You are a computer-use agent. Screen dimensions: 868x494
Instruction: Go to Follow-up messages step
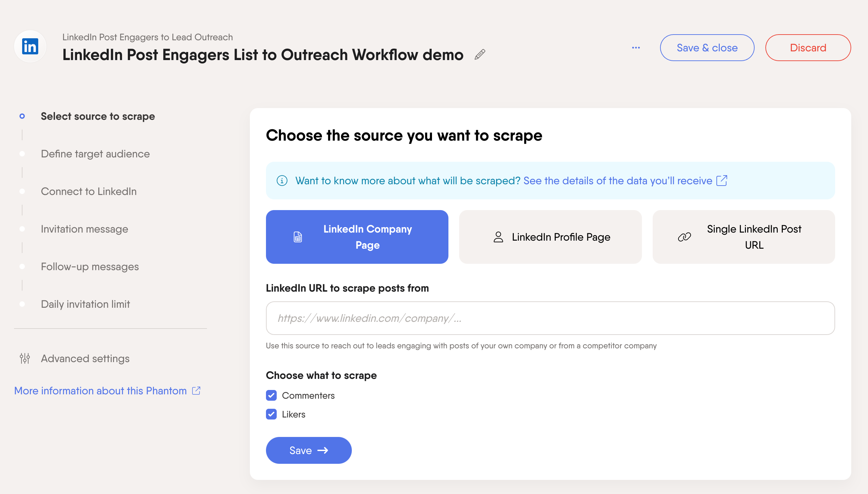tap(90, 267)
